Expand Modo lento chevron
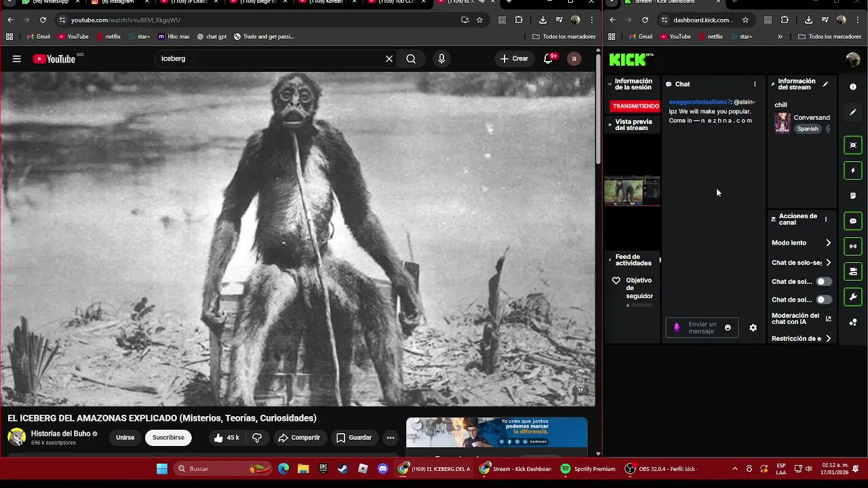The height and width of the screenshot is (488, 868). tap(828, 243)
